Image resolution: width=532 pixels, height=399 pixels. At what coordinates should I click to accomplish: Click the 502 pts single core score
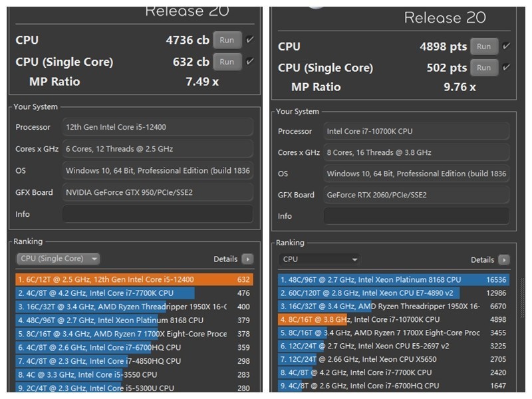[447, 68]
